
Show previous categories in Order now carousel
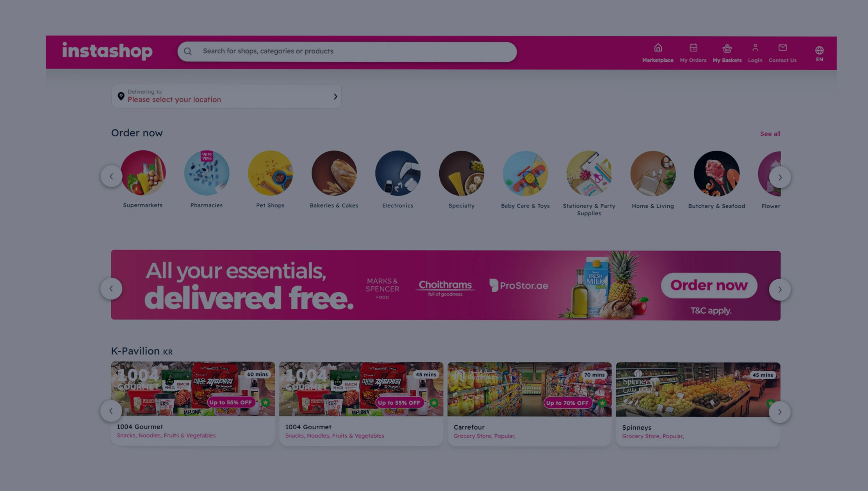111,176
